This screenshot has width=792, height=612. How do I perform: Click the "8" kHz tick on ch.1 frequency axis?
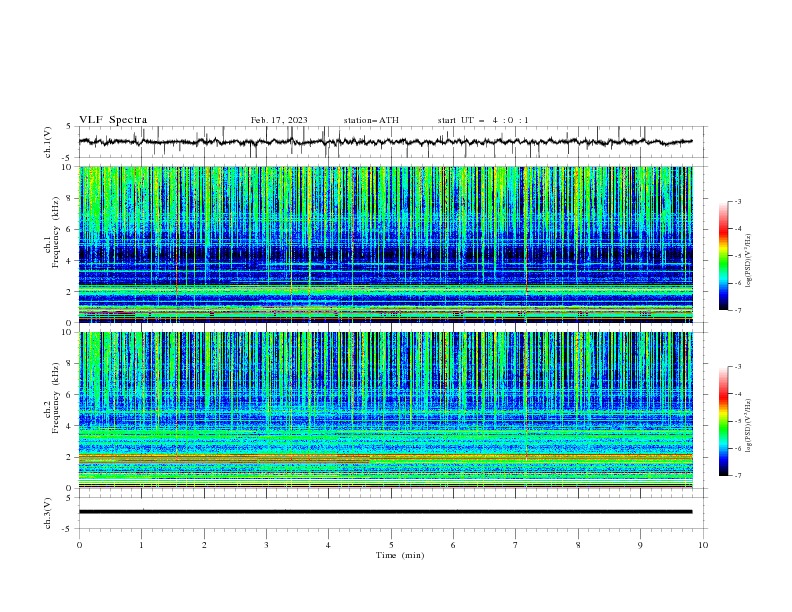70,198
